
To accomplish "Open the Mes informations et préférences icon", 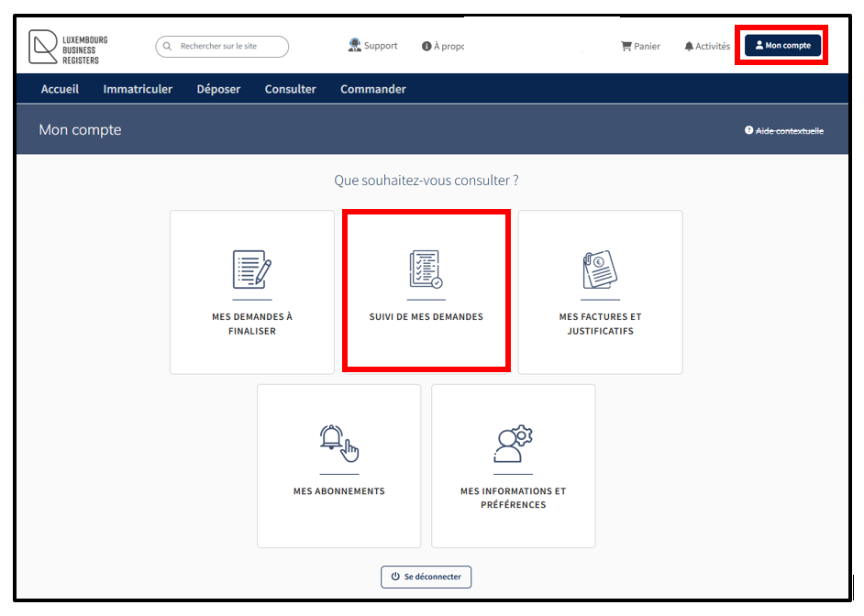I will (513, 444).
